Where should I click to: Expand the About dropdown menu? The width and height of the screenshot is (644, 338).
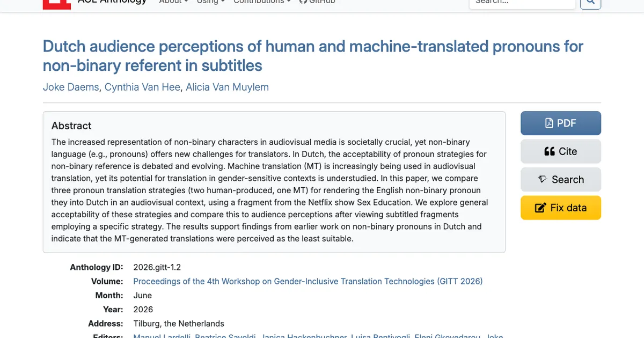(x=173, y=2)
